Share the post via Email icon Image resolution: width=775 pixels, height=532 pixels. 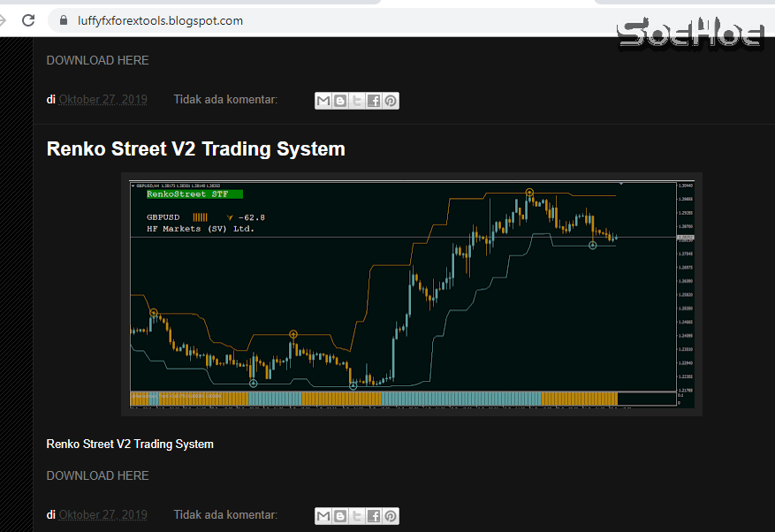point(323,100)
